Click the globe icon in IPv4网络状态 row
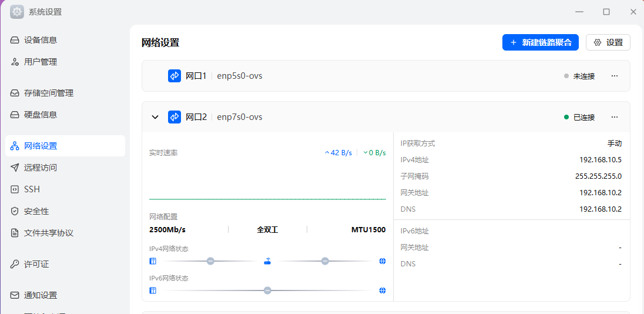This screenshot has width=644, height=314. (x=383, y=261)
